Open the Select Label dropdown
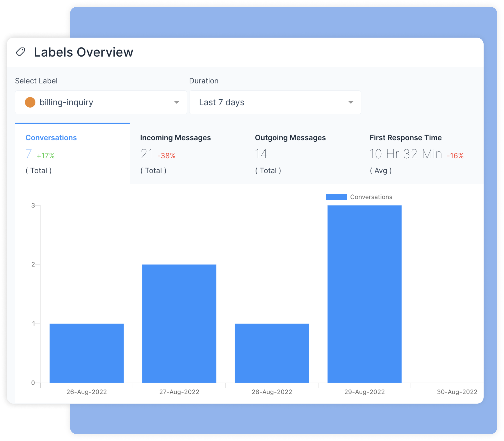 pyautogui.click(x=101, y=102)
